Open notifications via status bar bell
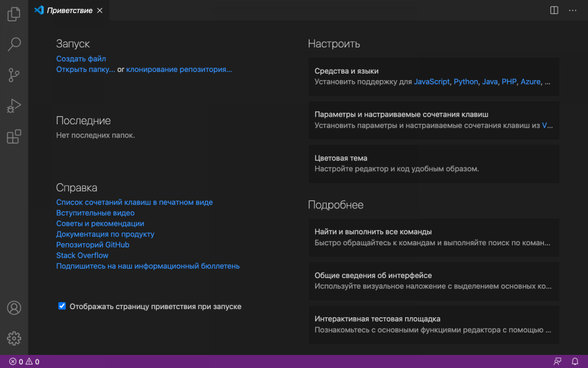The image size is (588, 368). tap(574, 361)
